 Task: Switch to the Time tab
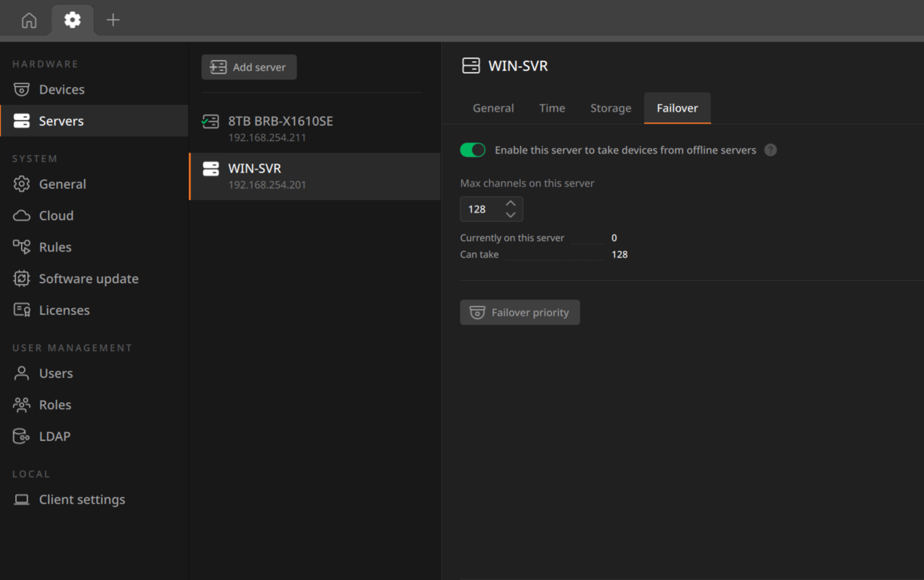click(x=552, y=108)
